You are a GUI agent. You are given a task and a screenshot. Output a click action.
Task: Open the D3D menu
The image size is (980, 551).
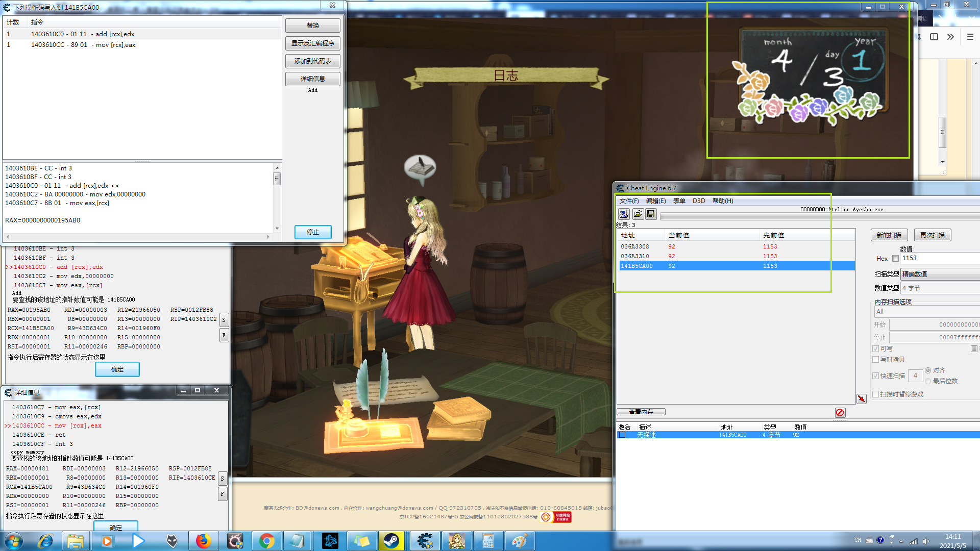pyautogui.click(x=699, y=201)
